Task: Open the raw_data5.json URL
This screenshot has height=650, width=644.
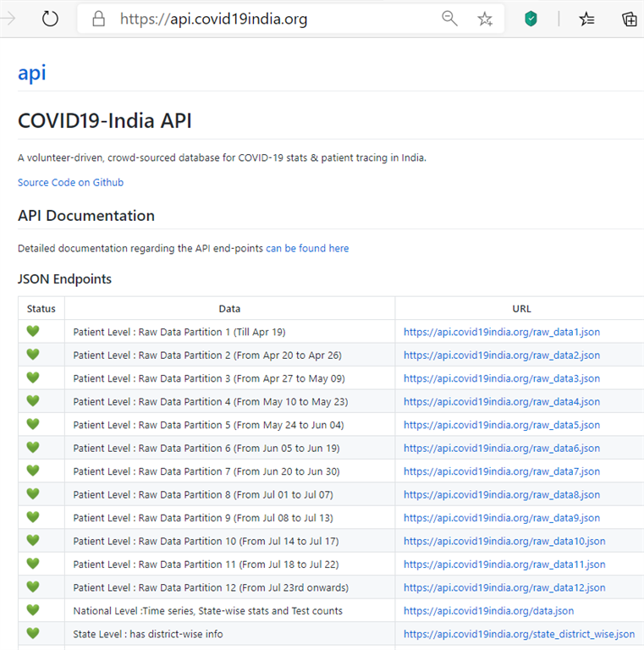Action: click(502, 425)
